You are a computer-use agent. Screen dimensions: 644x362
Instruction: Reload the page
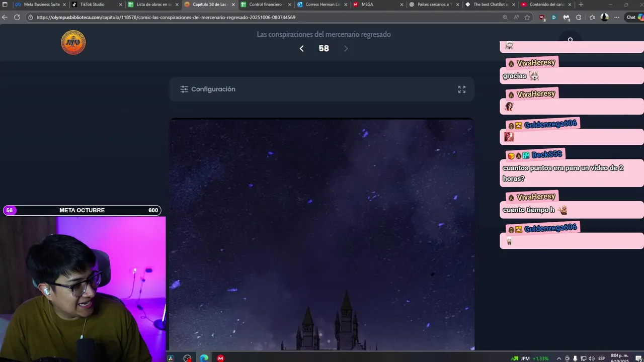click(17, 17)
